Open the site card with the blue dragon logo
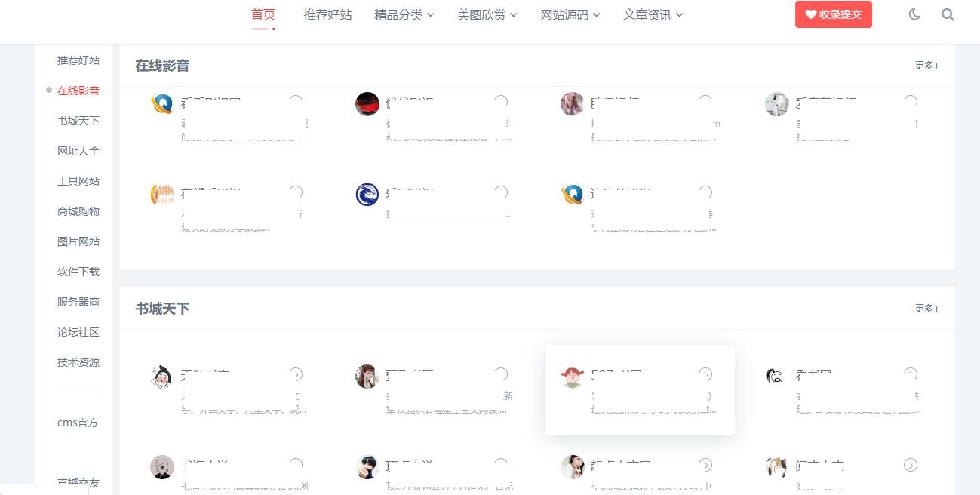Image resolution: width=980 pixels, height=495 pixels. tap(434, 207)
